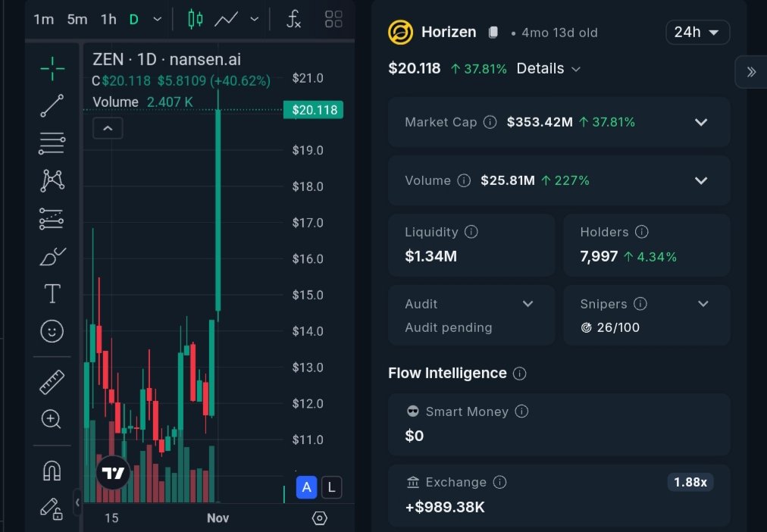Click the Horizen token logo
Image resolution: width=767 pixels, height=532 pixels.
[401, 33]
